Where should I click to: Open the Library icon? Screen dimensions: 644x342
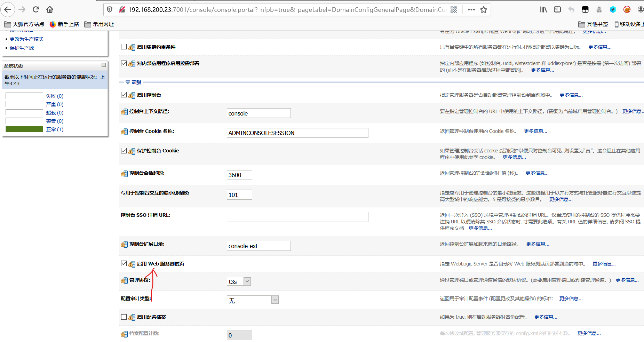click(x=543, y=9)
